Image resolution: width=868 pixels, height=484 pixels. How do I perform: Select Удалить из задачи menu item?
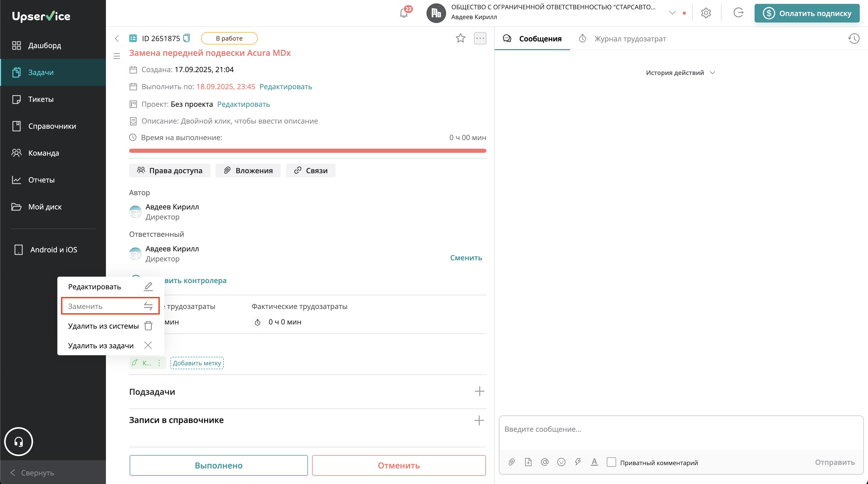click(111, 345)
